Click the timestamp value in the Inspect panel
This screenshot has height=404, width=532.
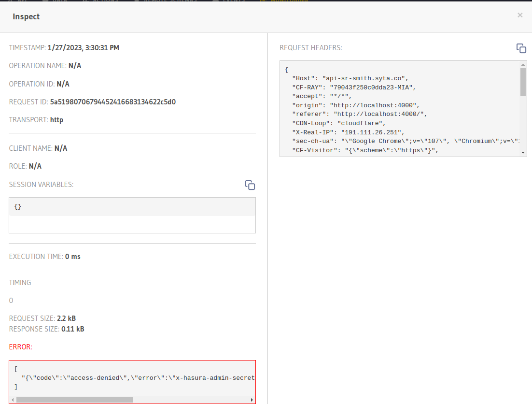pos(84,47)
